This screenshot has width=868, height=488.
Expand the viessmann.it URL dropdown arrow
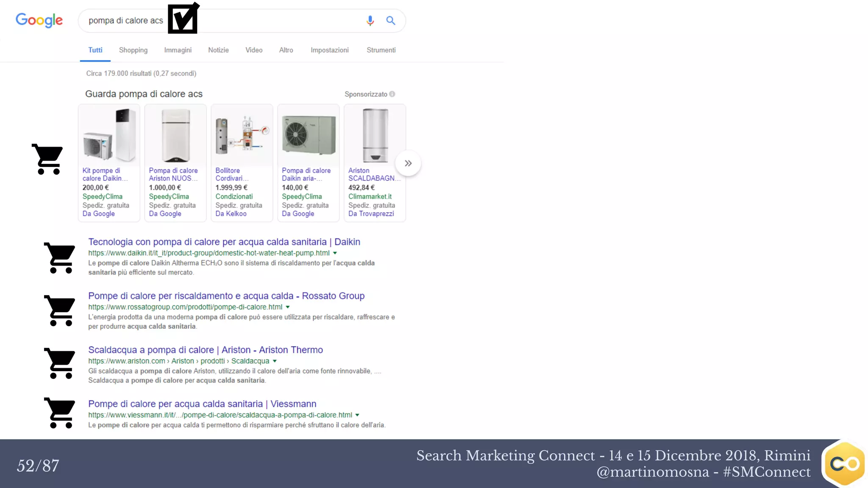[x=357, y=415]
